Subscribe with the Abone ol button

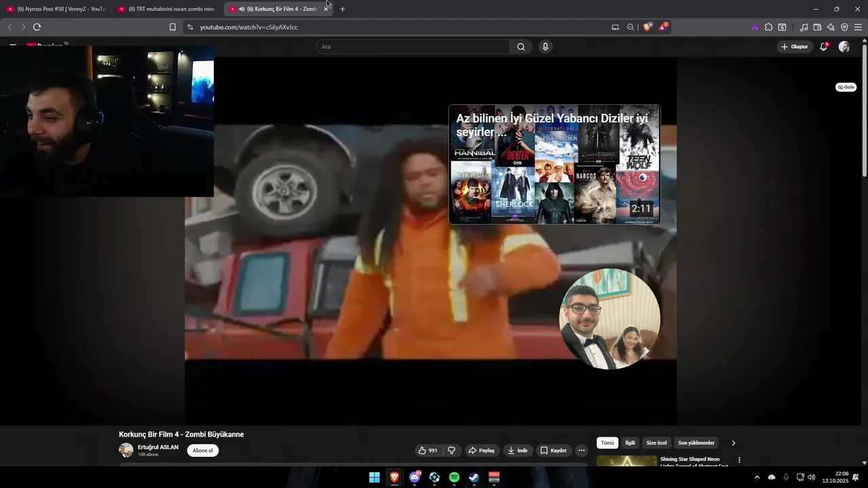[x=203, y=451]
